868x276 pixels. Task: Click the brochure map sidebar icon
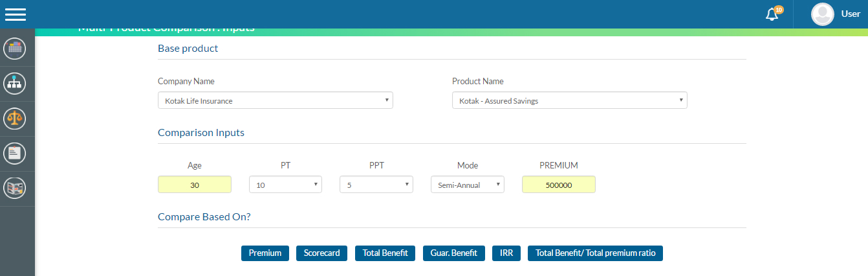[x=14, y=189]
